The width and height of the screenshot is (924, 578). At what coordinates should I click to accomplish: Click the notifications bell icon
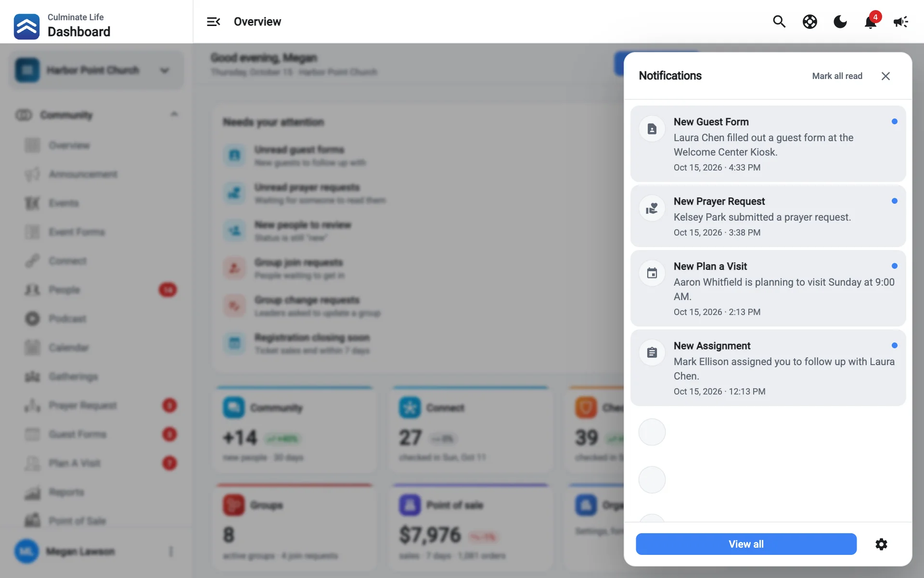[871, 22]
